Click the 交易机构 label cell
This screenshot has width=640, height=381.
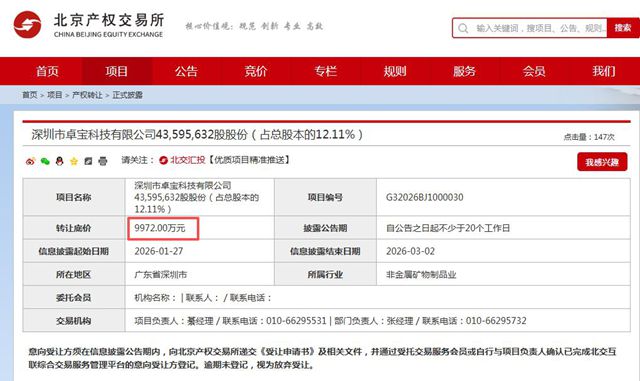click(x=74, y=321)
